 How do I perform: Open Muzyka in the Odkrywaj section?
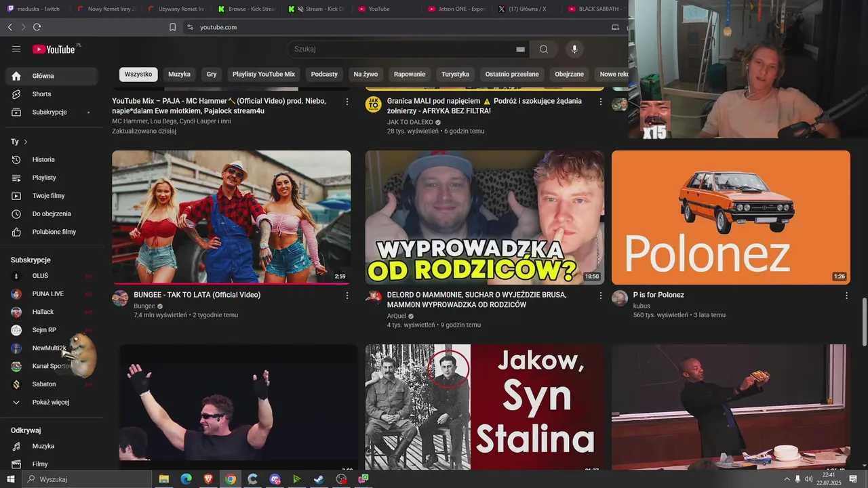(52, 447)
